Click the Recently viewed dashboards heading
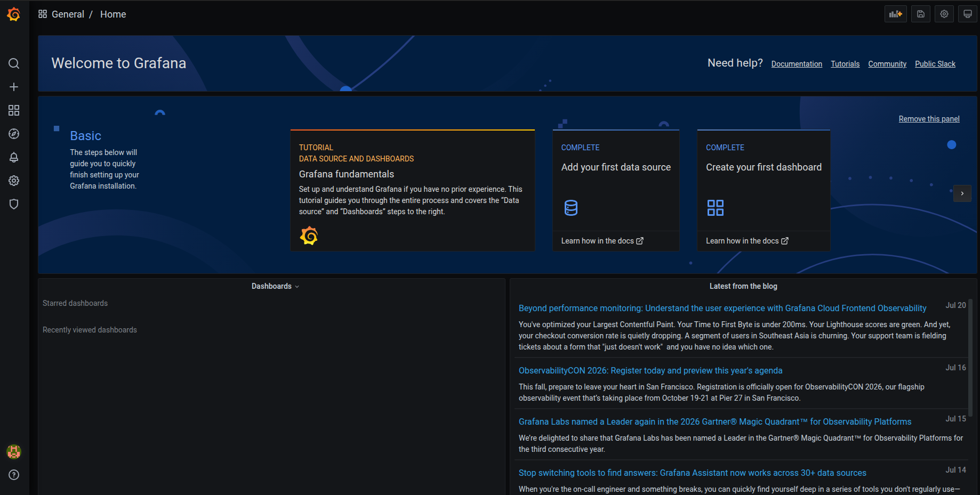980x495 pixels. 90,330
